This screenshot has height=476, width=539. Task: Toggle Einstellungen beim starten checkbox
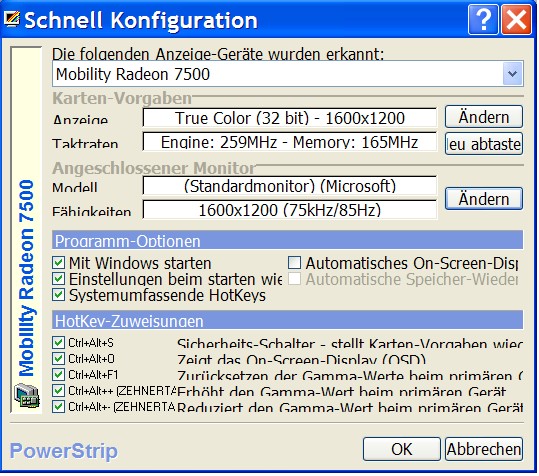click(58, 279)
